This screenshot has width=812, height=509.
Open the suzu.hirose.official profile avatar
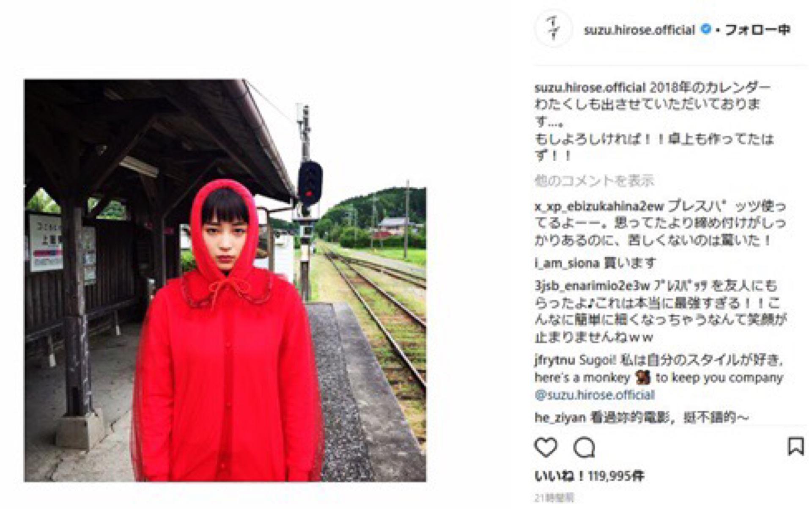tap(553, 29)
